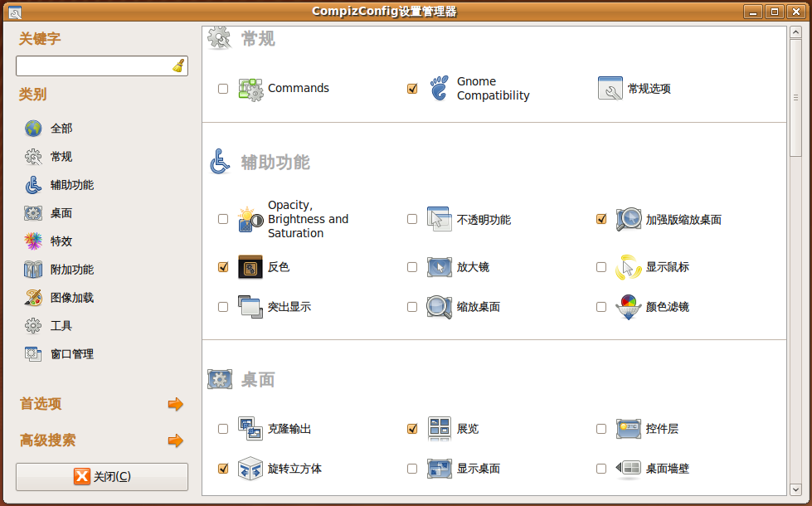Open the 控件层 plugin icon
The width and height of the screenshot is (812, 506).
(x=628, y=429)
